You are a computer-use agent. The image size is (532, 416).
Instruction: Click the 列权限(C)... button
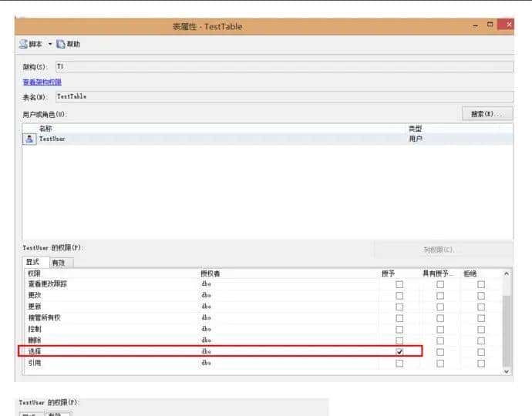click(x=443, y=250)
